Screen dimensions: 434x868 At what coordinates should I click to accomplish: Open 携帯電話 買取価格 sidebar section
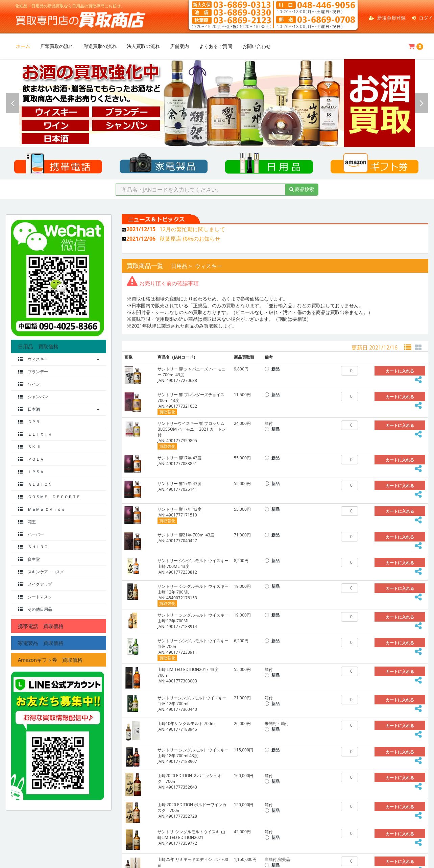[x=58, y=626]
